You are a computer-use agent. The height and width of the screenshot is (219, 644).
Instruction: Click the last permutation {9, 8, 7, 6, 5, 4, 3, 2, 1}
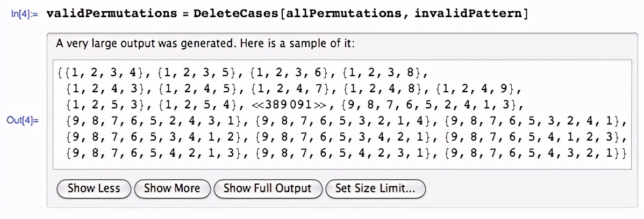pyautogui.click(x=535, y=154)
